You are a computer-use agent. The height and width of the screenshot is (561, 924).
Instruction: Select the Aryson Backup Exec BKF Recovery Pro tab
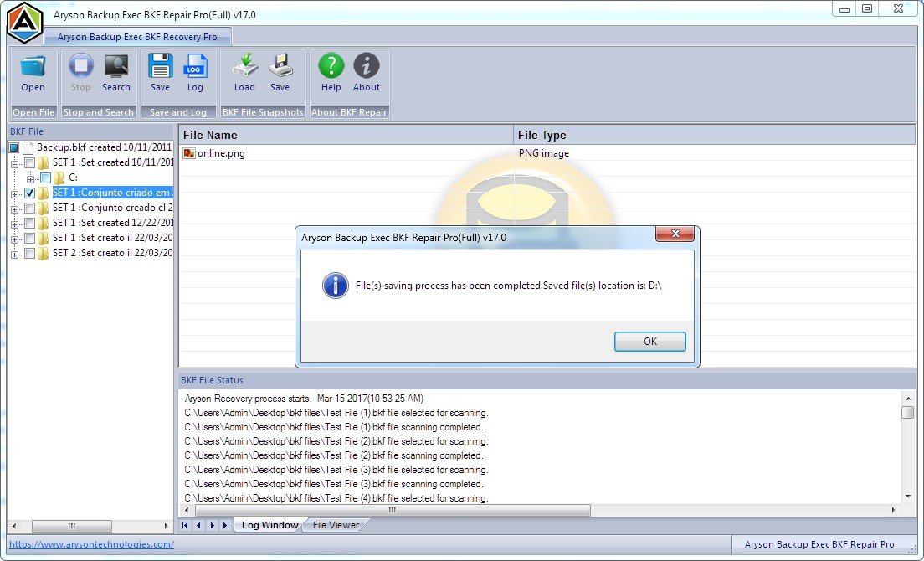(x=137, y=37)
